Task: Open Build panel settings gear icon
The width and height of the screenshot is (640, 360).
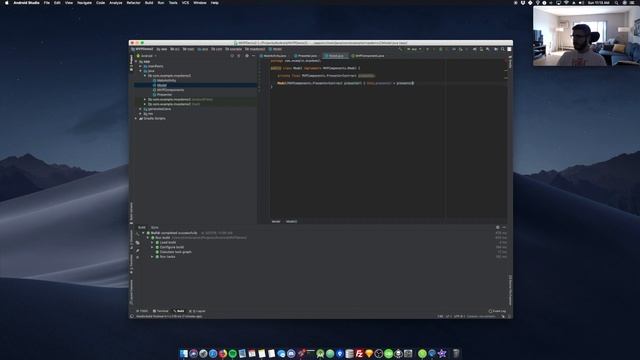Action: click(498, 227)
